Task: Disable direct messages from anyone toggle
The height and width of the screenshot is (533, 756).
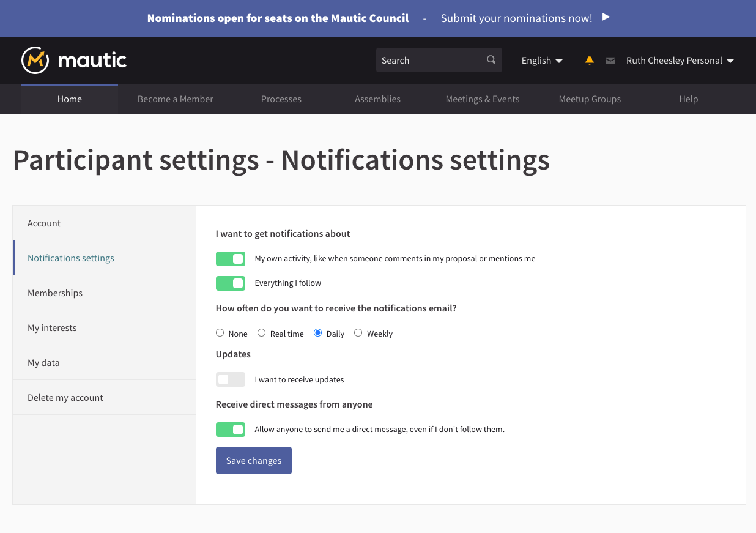Action: click(x=231, y=430)
